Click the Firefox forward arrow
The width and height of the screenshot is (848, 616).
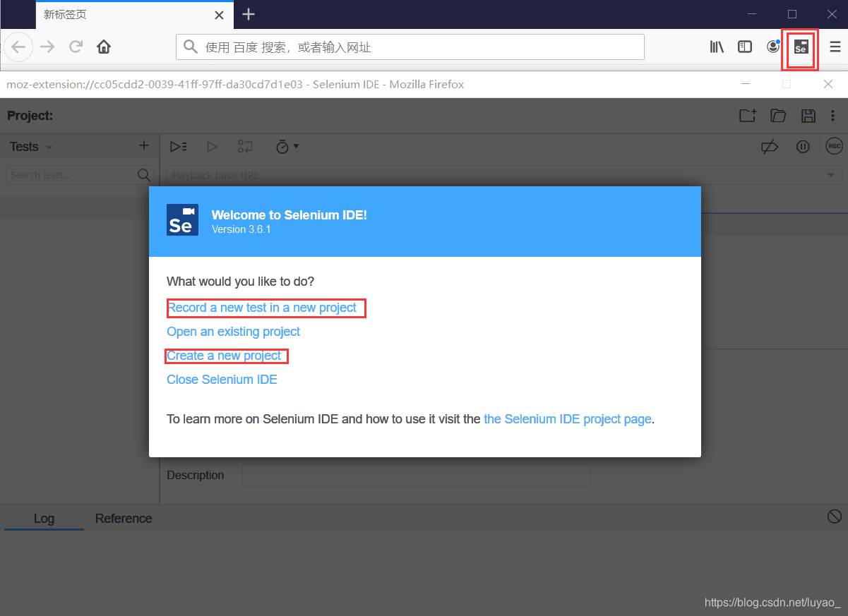click(x=47, y=47)
